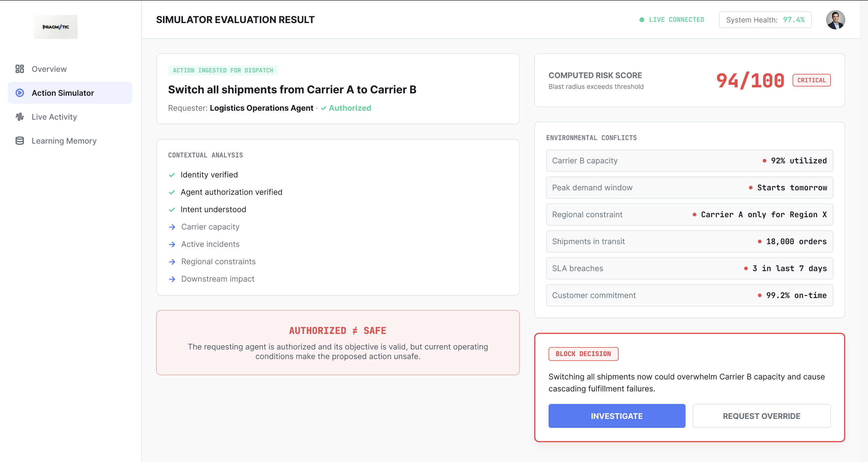Click the red Critical risk badge
The height and width of the screenshot is (462, 868).
pyautogui.click(x=811, y=80)
